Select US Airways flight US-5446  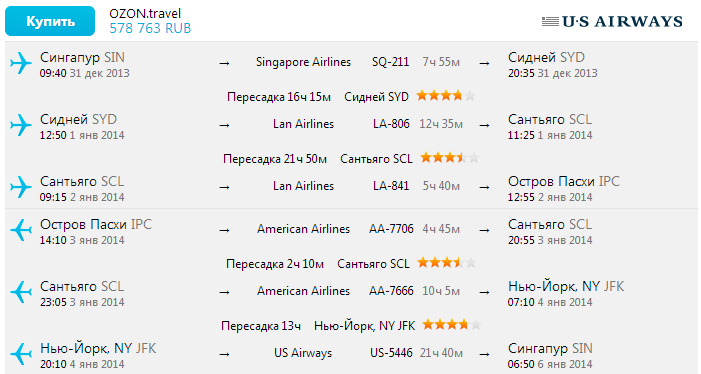click(391, 353)
